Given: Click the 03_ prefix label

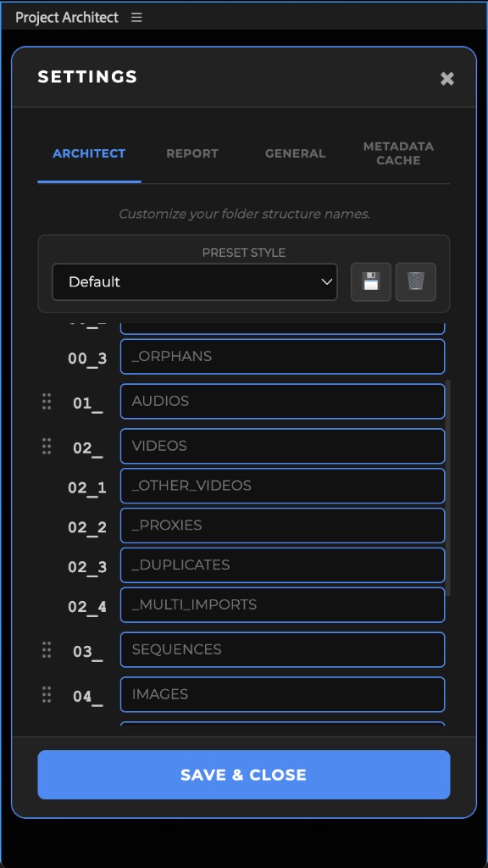Looking at the screenshot, I should click(x=88, y=652).
